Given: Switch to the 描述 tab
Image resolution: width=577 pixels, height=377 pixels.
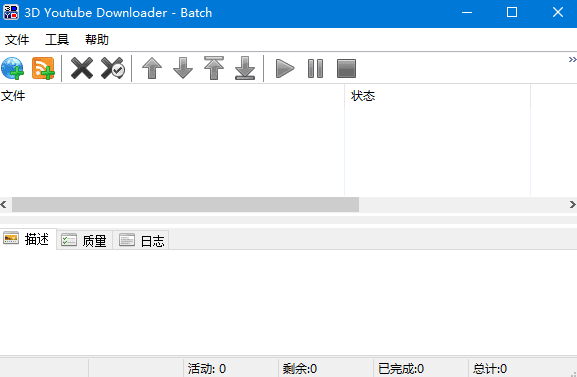Looking at the screenshot, I should (28, 239).
